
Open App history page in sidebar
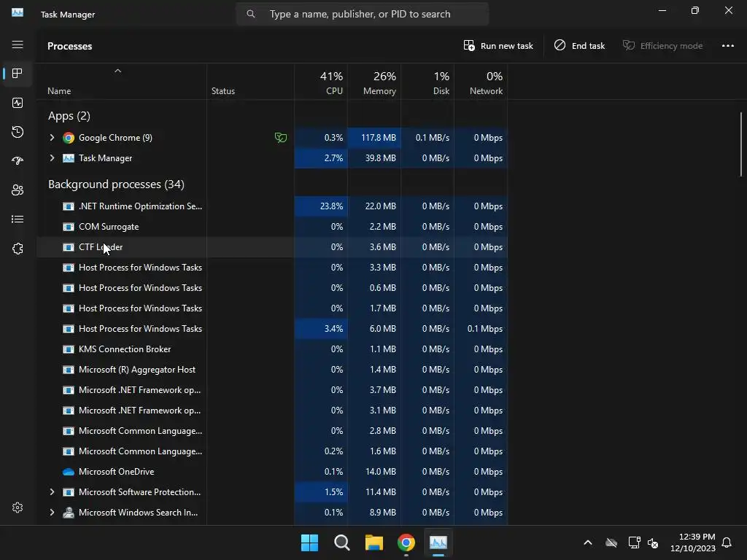(x=18, y=132)
